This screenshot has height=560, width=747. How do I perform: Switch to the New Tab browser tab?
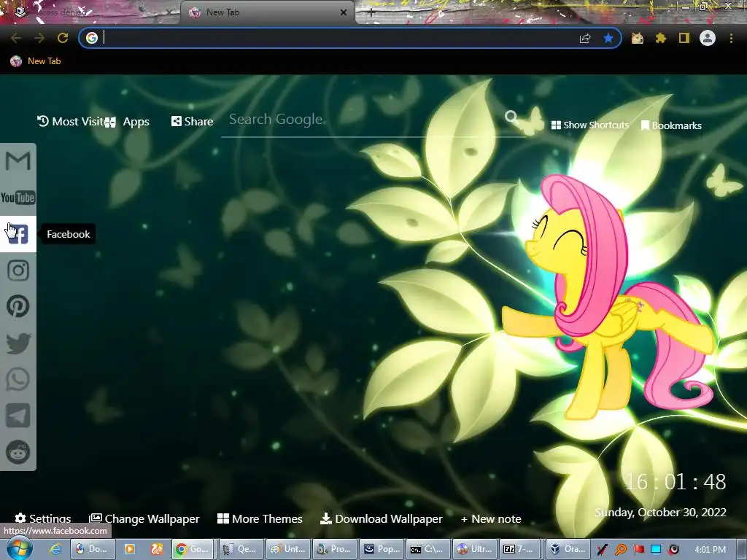pyautogui.click(x=267, y=13)
